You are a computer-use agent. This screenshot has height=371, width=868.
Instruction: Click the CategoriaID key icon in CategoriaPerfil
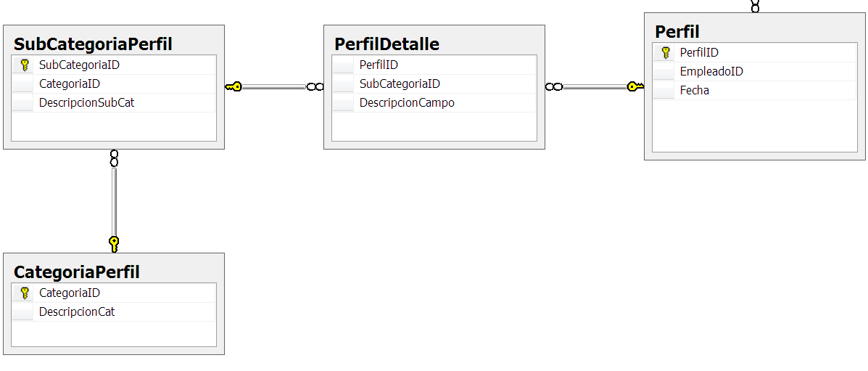tap(25, 293)
